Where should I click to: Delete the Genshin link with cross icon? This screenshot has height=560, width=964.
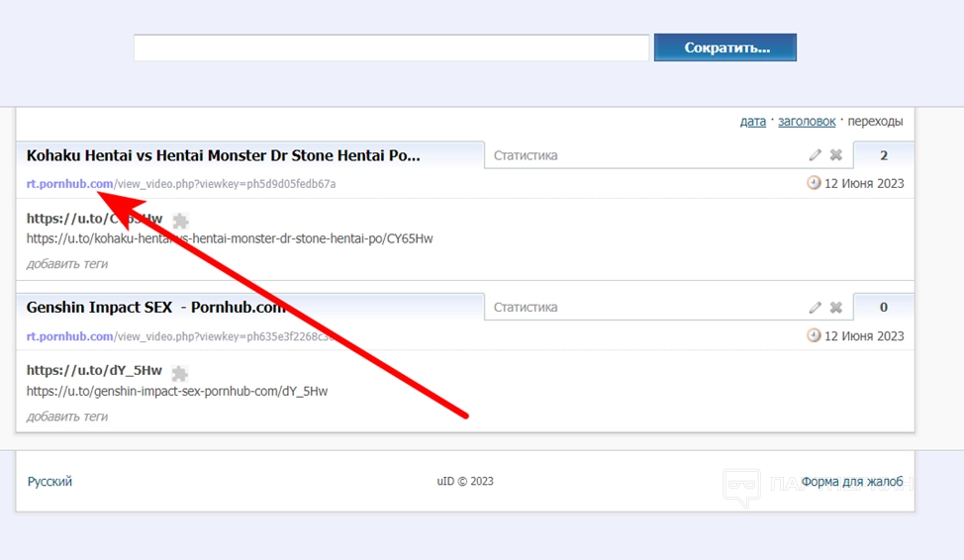(836, 308)
